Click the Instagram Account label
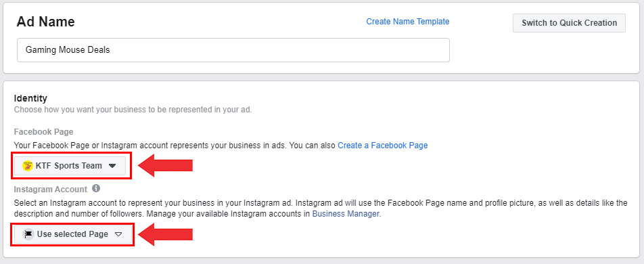 [x=51, y=189]
